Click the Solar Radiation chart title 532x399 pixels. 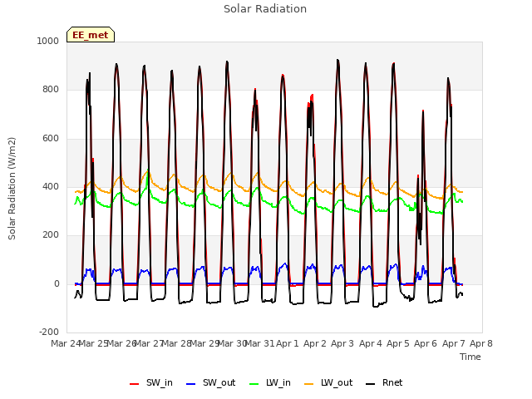click(265, 9)
